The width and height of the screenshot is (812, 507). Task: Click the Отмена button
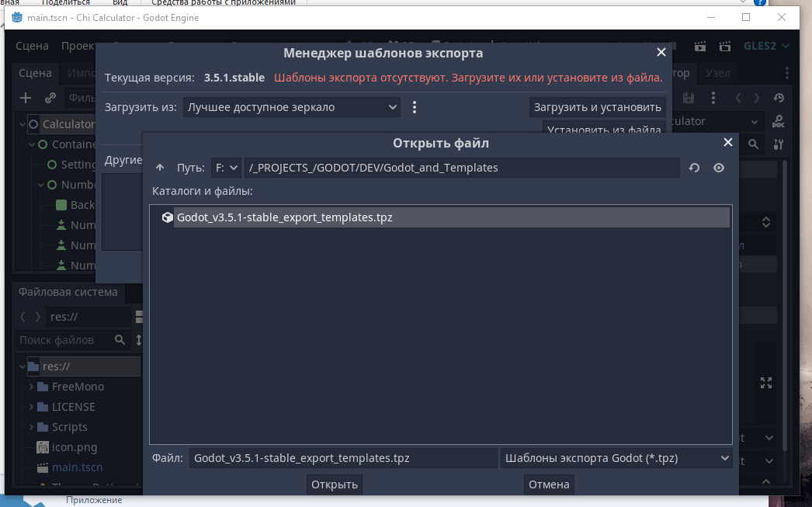click(549, 484)
